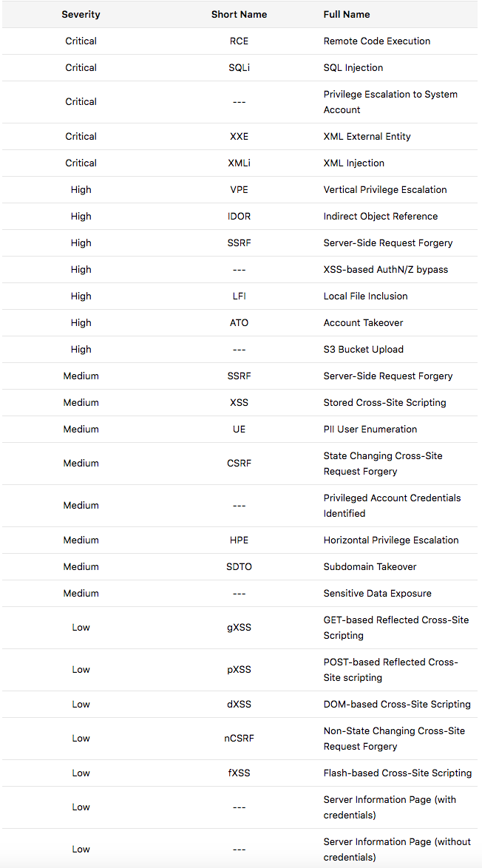The image size is (482, 868).
Task: Select the PII User Enumeration cell
Action: [370, 429]
